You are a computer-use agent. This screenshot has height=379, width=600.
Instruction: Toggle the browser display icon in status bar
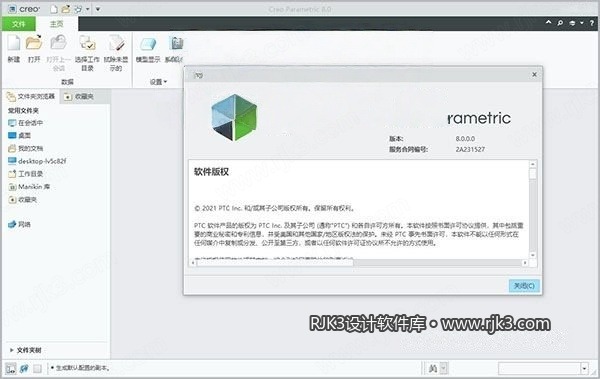[24, 368]
